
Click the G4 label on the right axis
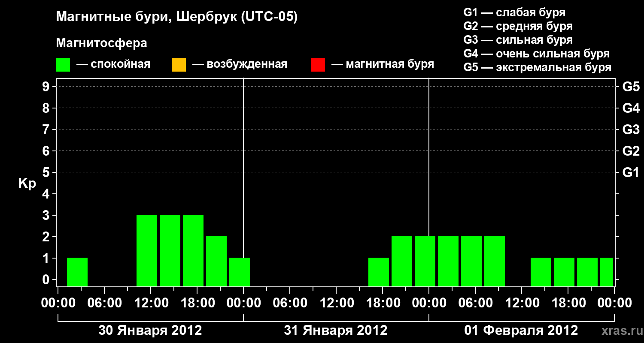[x=631, y=108]
